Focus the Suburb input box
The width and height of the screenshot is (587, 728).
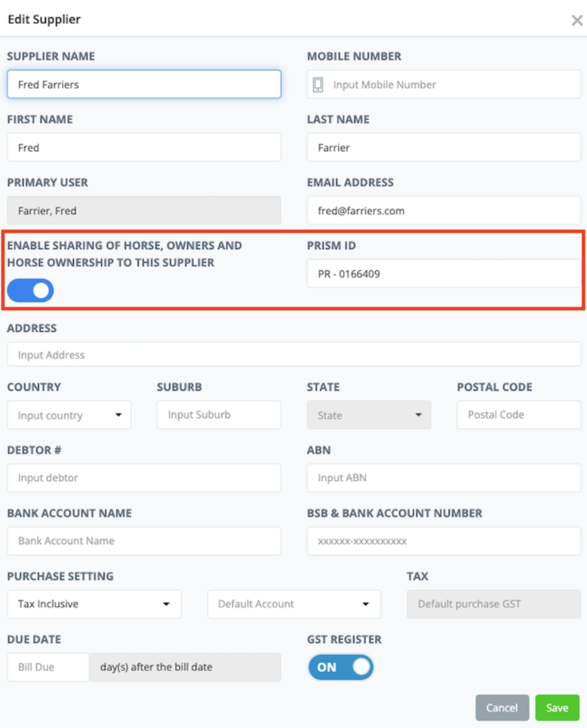[219, 415]
